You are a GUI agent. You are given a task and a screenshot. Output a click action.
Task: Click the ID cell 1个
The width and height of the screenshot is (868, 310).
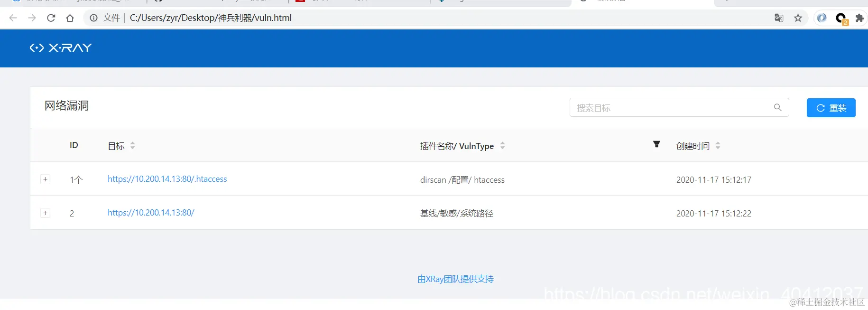[x=76, y=180]
